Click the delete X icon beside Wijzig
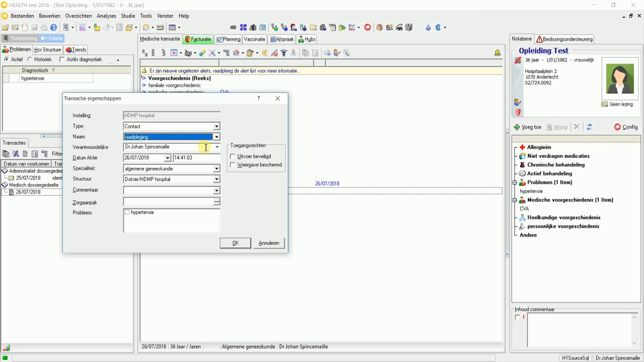Viewport: 644px width, 362px height. 577,127
